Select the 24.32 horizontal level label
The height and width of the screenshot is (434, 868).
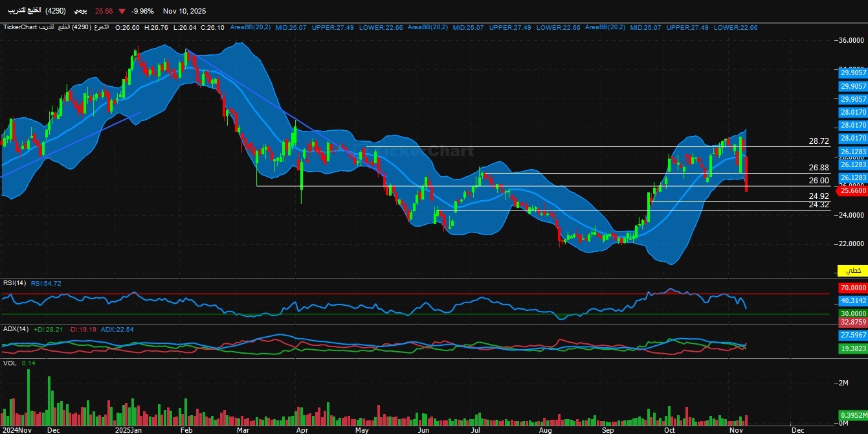click(x=819, y=205)
